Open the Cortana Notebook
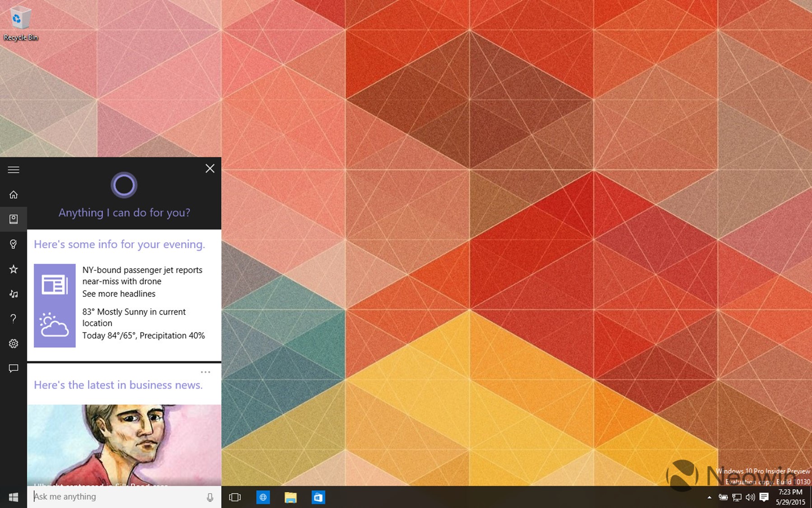Screen dimensions: 812x508 point(14,219)
